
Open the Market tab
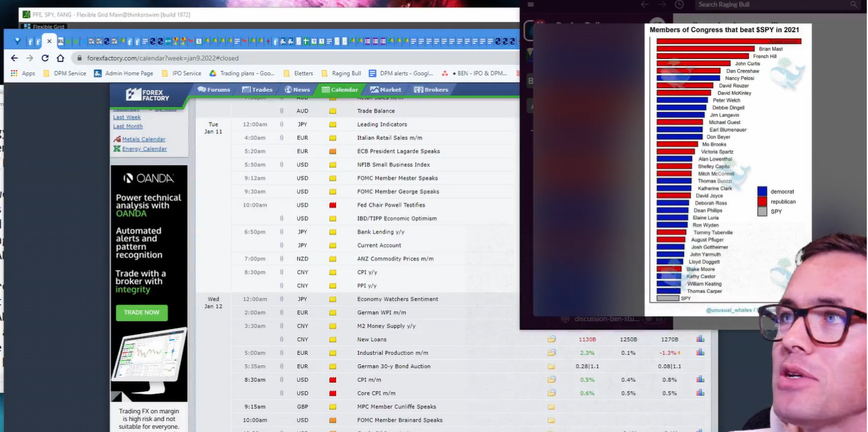386,89
